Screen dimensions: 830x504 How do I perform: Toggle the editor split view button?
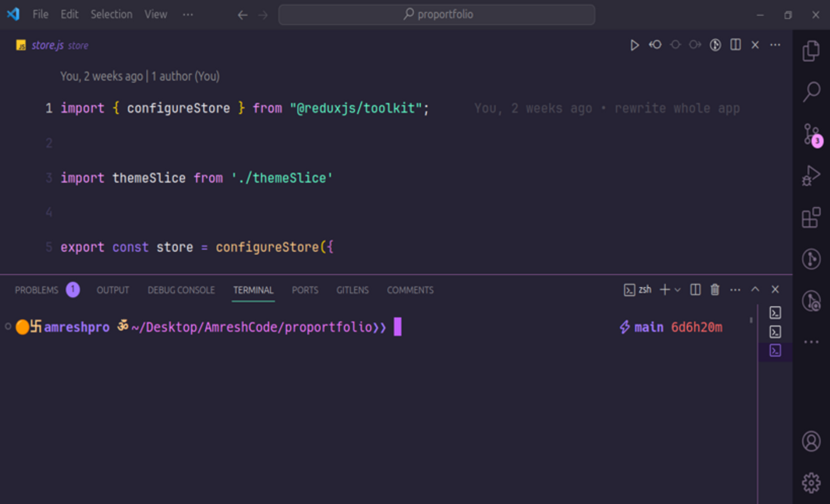point(736,45)
